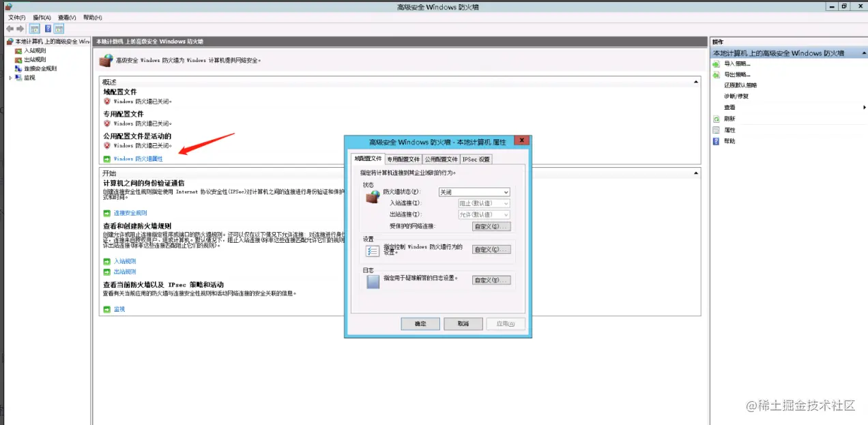Open the 入站规则 link in the 开始 section

[125, 261]
